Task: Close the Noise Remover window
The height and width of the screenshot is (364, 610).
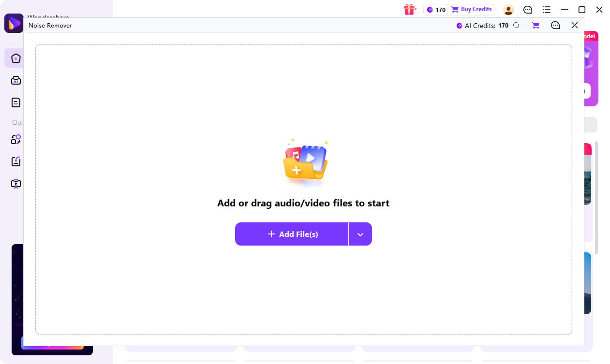Action: click(x=575, y=25)
